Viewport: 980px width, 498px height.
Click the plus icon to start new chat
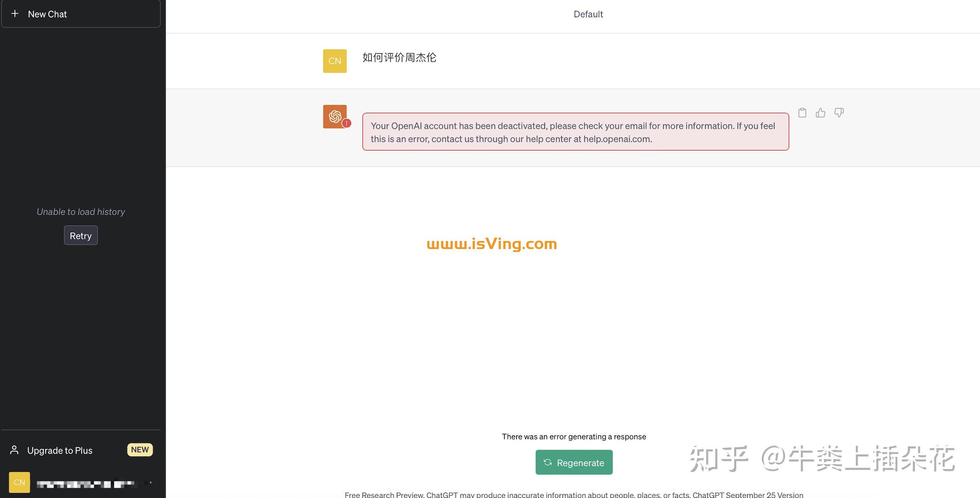point(15,13)
